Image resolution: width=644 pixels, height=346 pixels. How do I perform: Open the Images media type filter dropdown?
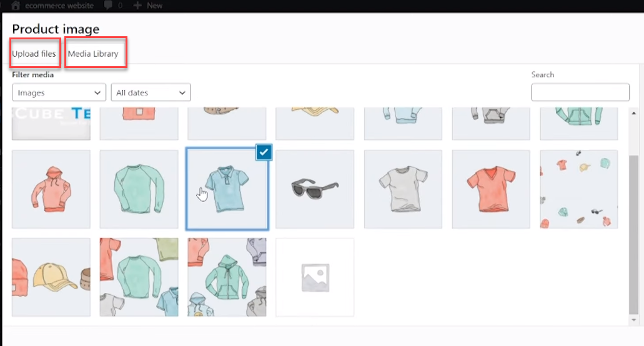point(59,92)
